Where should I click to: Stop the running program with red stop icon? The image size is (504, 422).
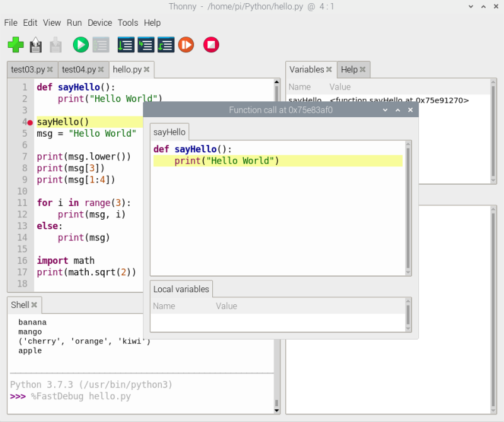pos(210,45)
